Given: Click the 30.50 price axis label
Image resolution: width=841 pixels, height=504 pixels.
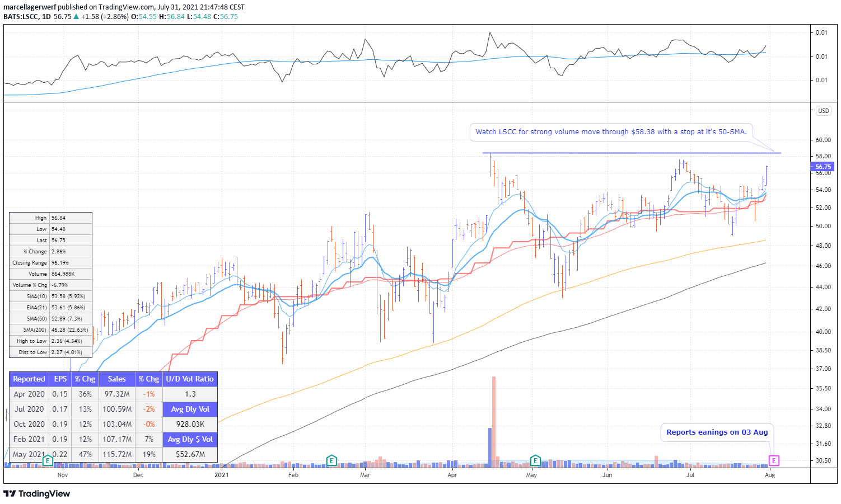Looking at the screenshot, I should pos(823,460).
